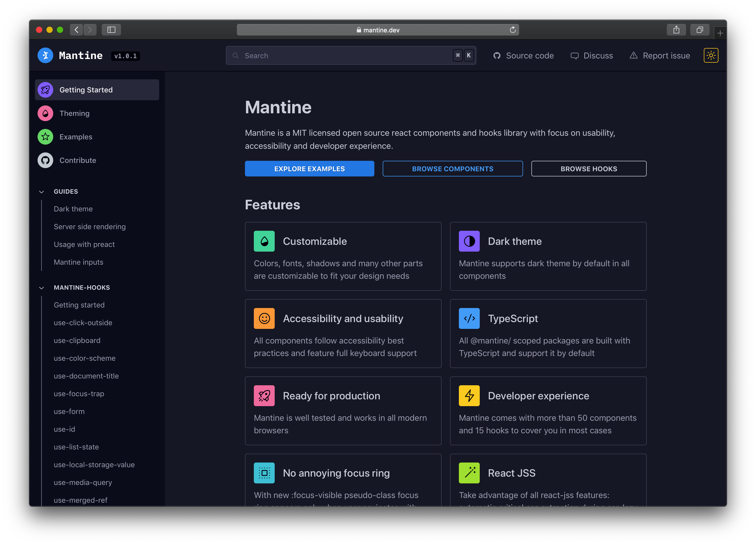Click the Customizable feature card title

pos(315,241)
